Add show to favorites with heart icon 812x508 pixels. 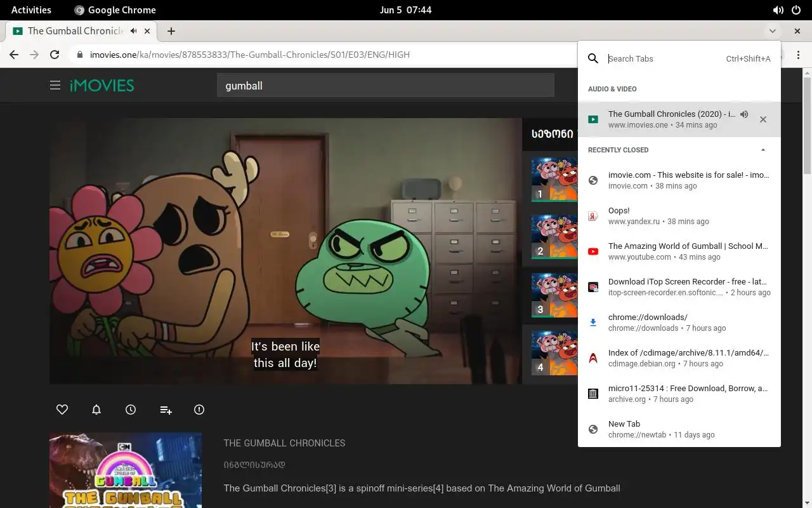[62, 410]
